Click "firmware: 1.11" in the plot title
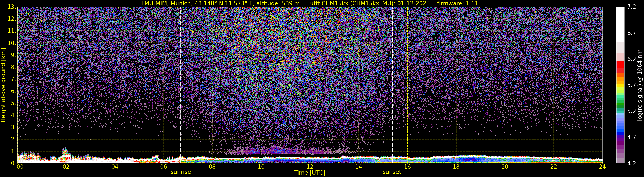Screen dimensions: 644x177 [x=458, y=3]
